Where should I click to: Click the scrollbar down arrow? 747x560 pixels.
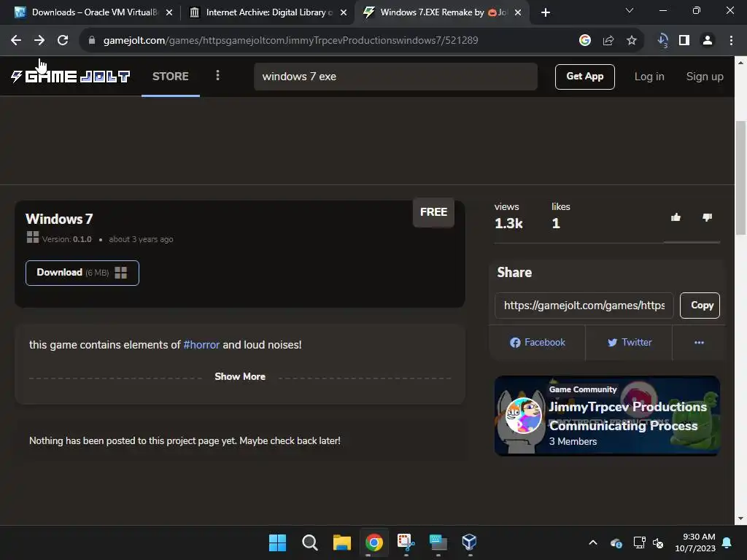[x=740, y=518]
